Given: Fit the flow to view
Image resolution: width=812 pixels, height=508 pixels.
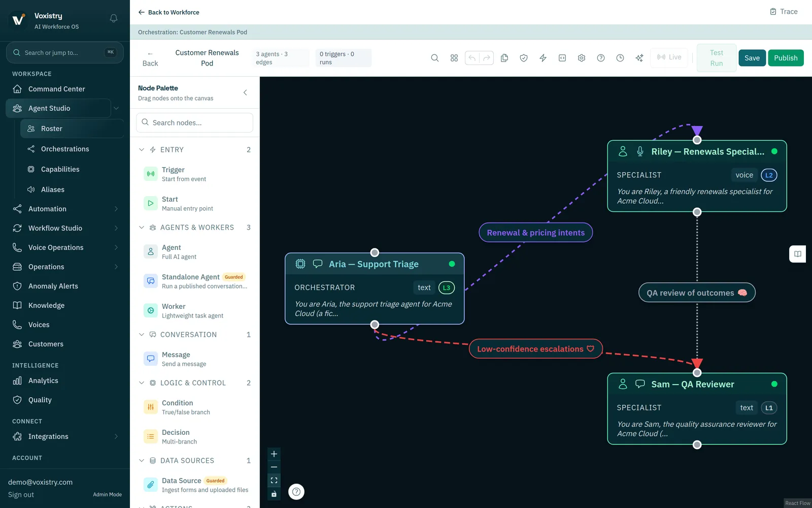Looking at the screenshot, I should coord(274,481).
